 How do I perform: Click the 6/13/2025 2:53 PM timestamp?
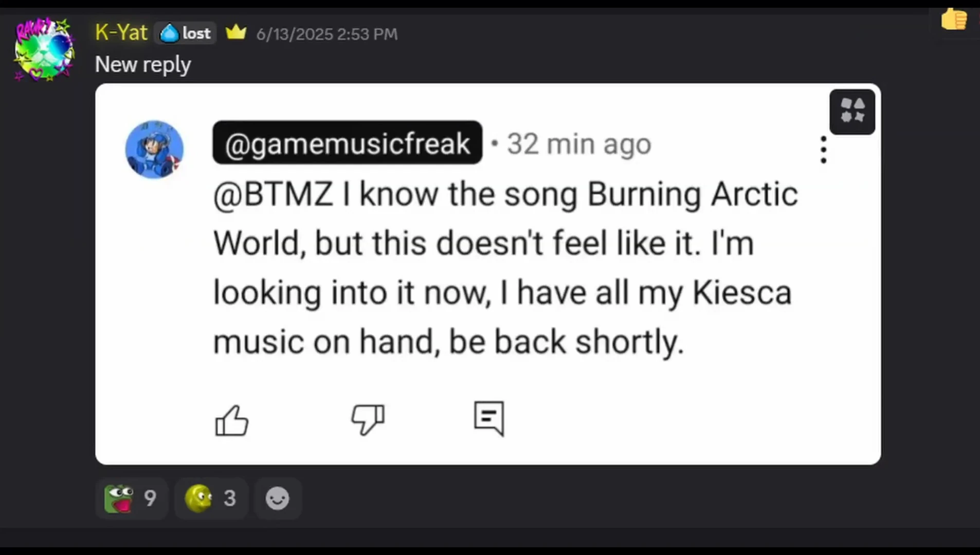pyautogui.click(x=327, y=34)
